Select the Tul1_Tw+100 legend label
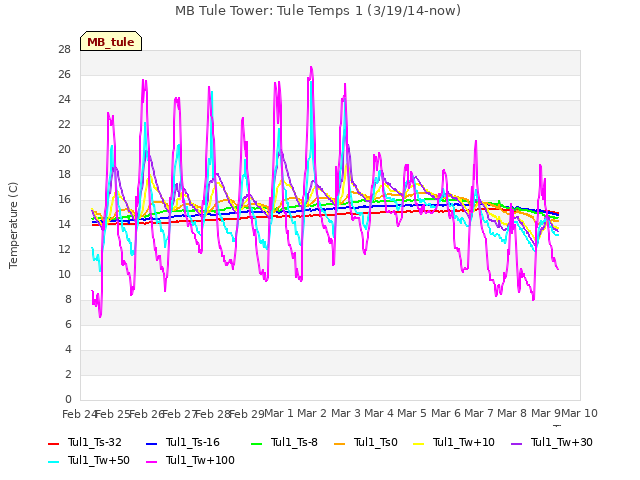The width and height of the screenshot is (640, 480). [x=200, y=460]
